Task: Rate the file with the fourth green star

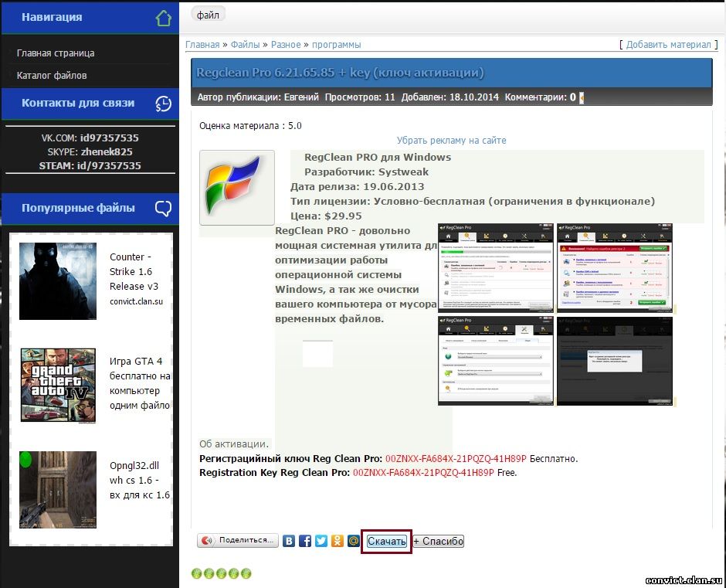Action: [x=233, y=573]
